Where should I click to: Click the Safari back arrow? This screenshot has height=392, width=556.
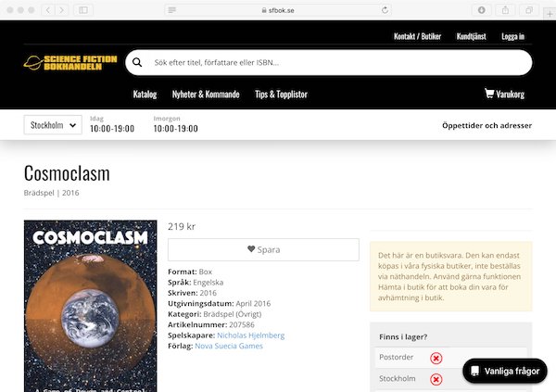(x=49, y=9)
